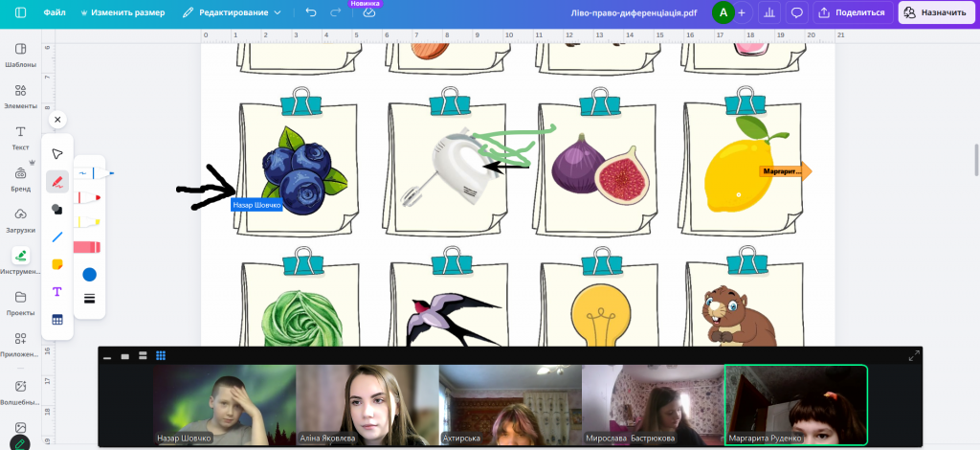Select the purple text tool
The image size is (980, 450).
[x=57, y=292]
